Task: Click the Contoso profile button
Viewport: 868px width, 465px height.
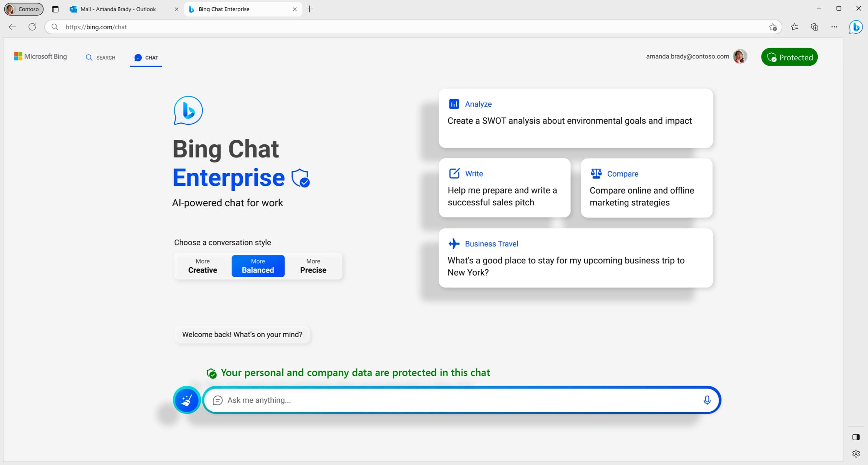Action: [24, 9]
